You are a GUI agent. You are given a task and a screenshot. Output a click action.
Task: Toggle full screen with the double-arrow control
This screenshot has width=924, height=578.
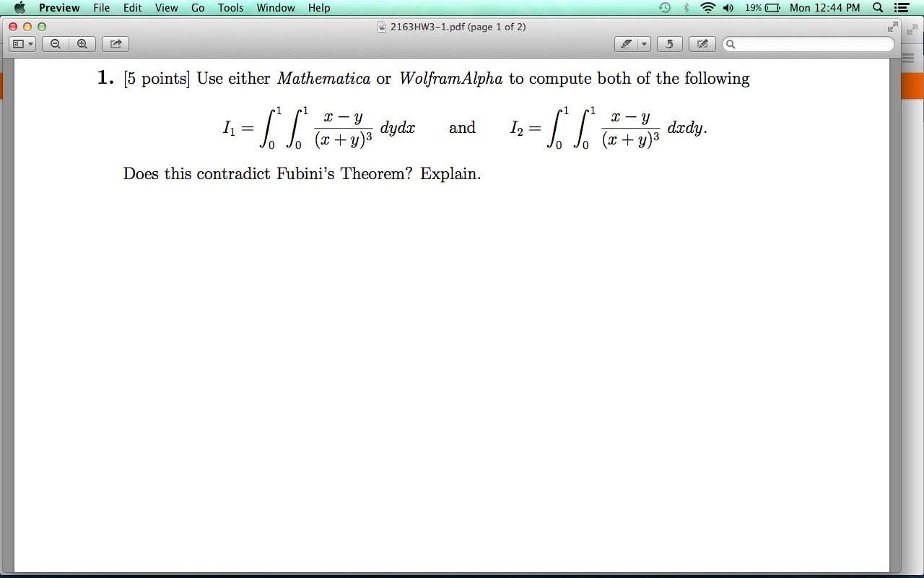[x=892, y=27]
